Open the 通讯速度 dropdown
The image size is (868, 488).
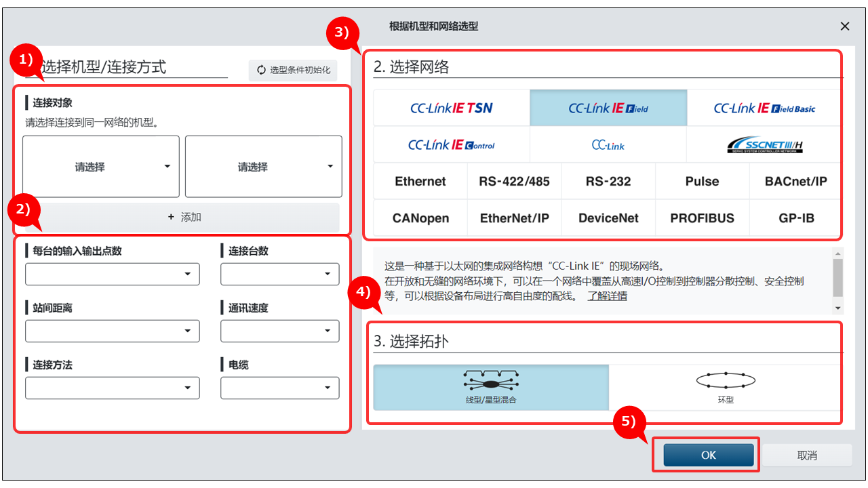[x=280, y=331]
